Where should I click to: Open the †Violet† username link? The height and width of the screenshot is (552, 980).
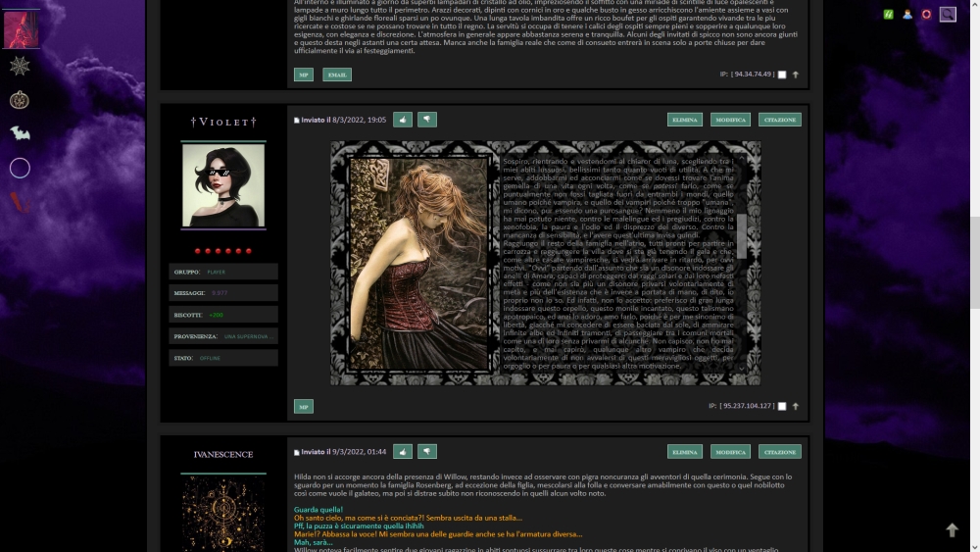point(223,122)
